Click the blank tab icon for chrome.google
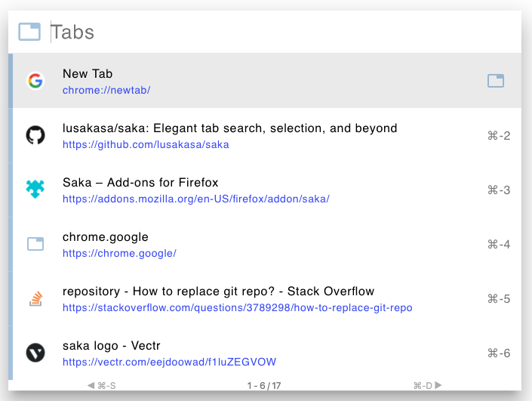The height and width of the screenshot is (401, 532). (35, 244)
